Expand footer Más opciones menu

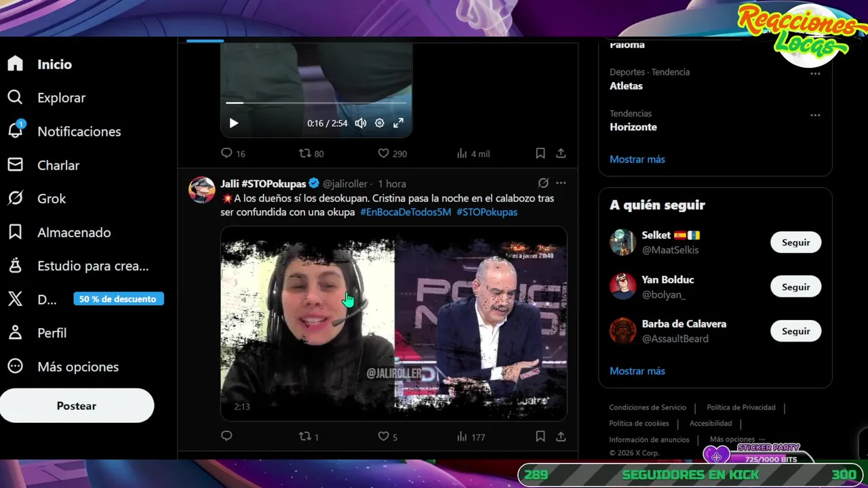point(737,439)
